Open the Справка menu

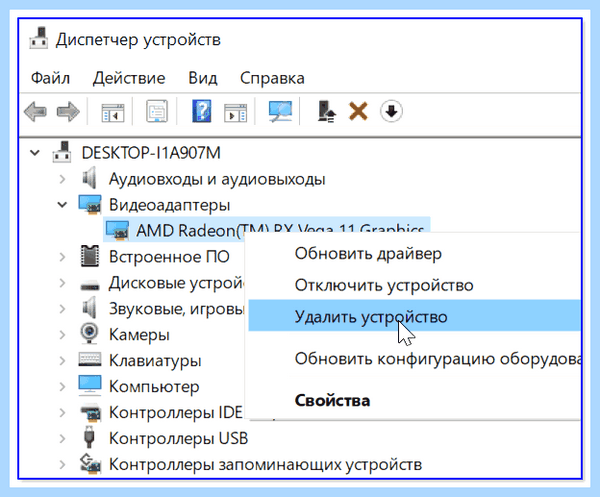(272, 78)
